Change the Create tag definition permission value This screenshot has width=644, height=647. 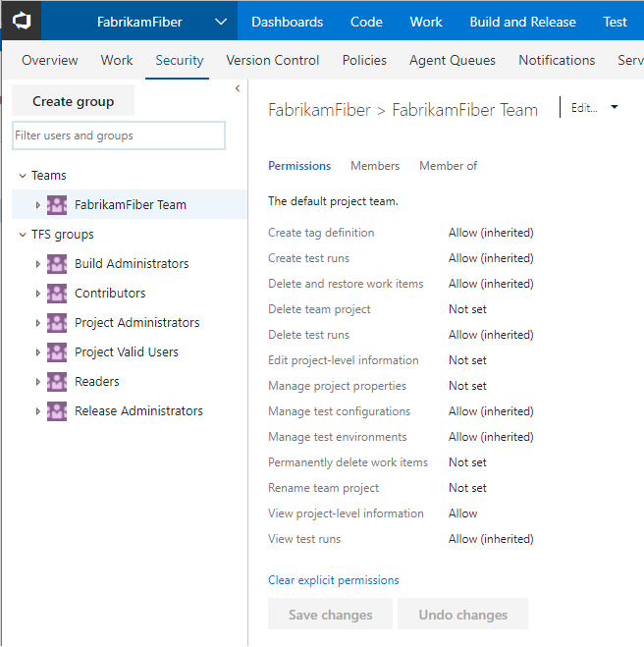coord(491,233)
